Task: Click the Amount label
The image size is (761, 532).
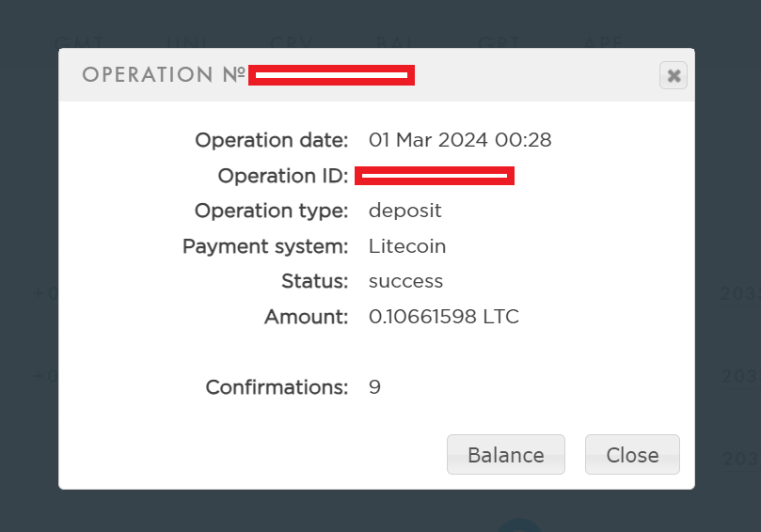Action: tap(307, 318)
